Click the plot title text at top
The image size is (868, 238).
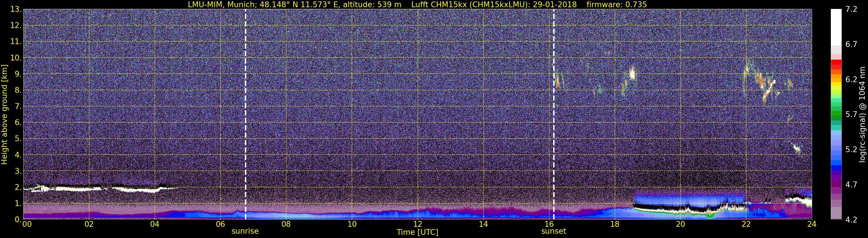coord(417,4)
